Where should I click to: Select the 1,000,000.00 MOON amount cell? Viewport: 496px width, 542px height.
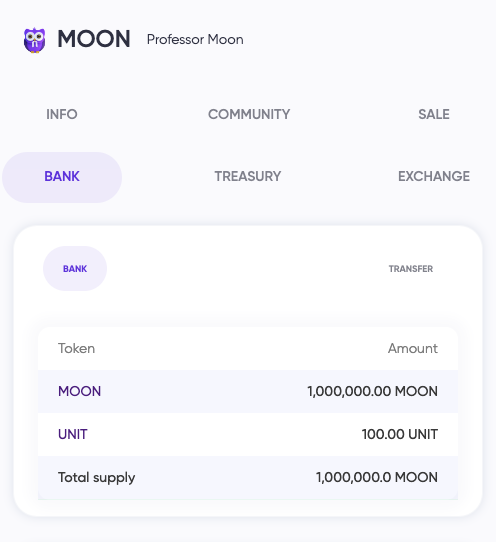pos(373,391)
